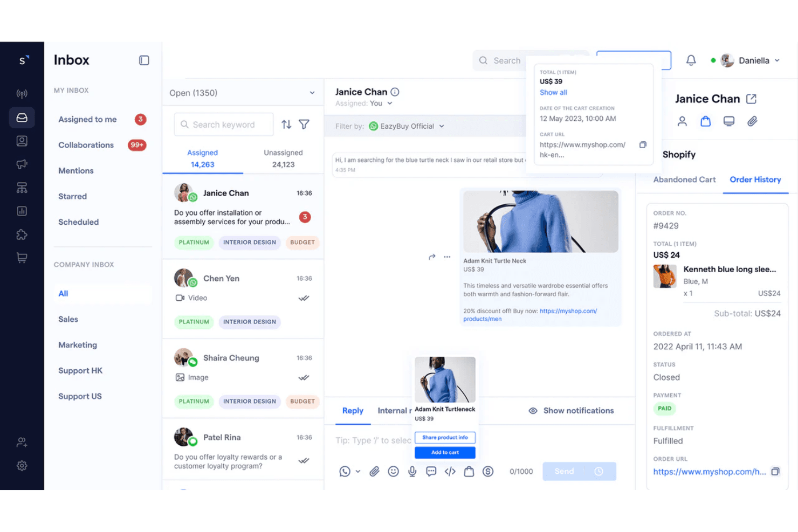Viewport: 798px width, 532px height.
Task: Open Janice Chan profile in new window
Action: pos(751,99)
